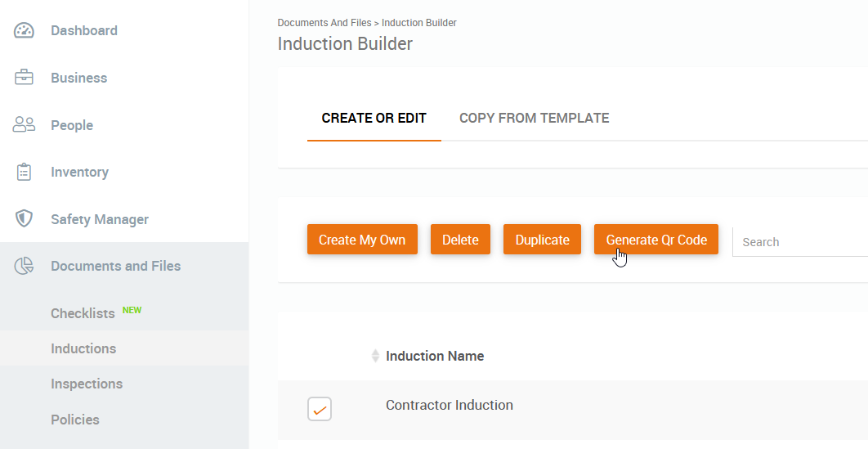Click the Safety Manager shield icon

pyautogui.click(x=25, y=219)
